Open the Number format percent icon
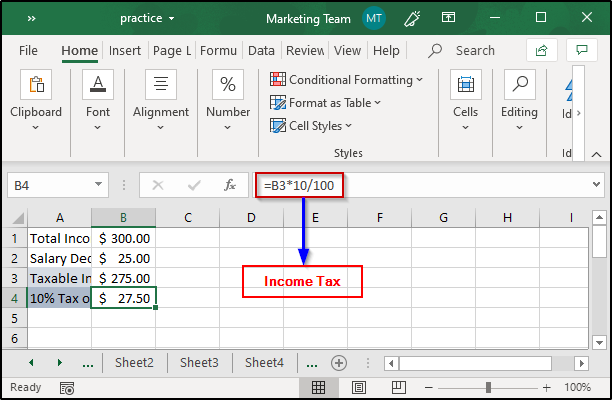 (228, 84)
